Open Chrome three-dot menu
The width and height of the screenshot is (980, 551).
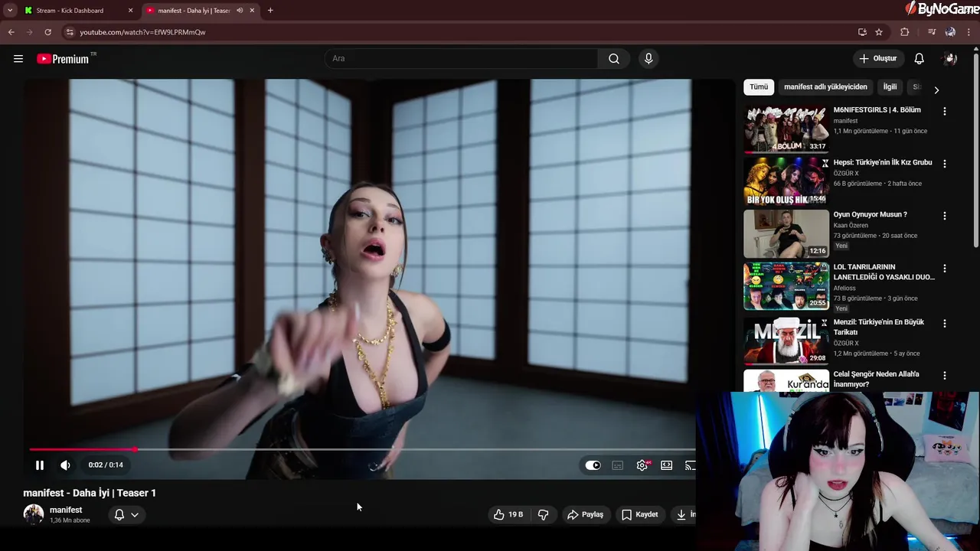click(x=969, y=32)
